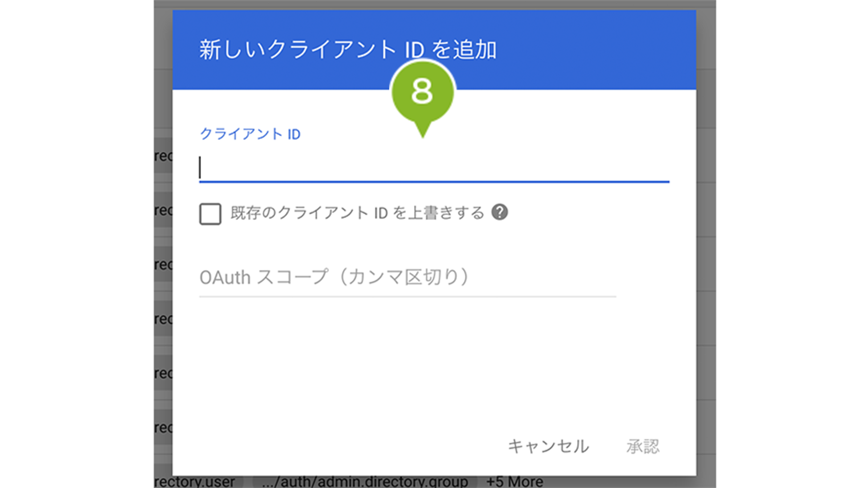
Task: Enable 既存のクライアント ID を上書きする checkbox
Action: (210, 214)
